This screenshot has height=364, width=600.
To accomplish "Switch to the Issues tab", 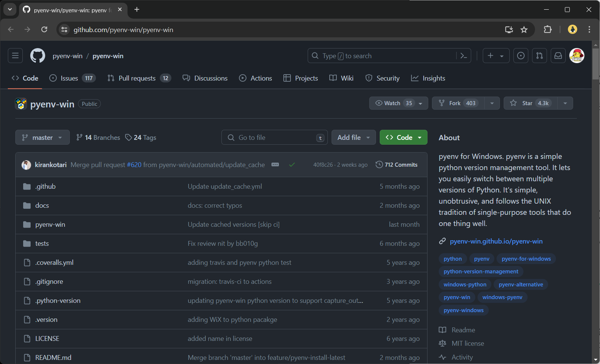I will pos(72,78).
